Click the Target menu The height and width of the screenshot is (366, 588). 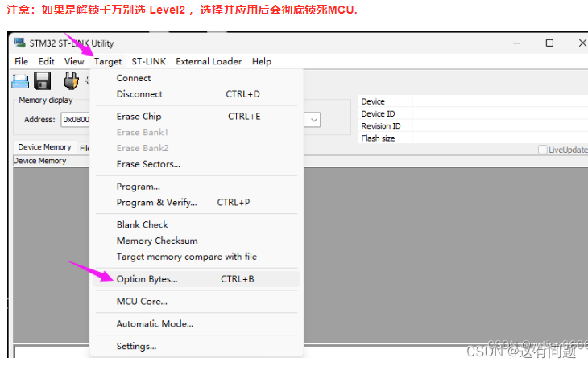pos(108,61)
